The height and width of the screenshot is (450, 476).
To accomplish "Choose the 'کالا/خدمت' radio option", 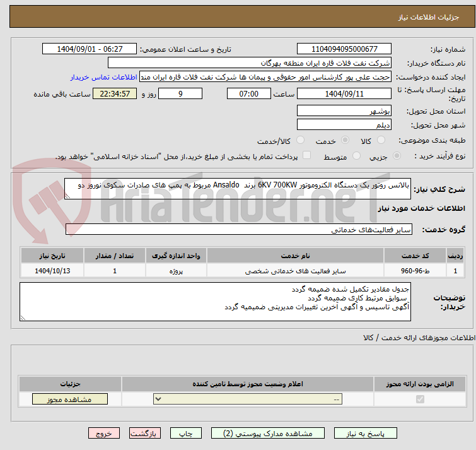I will click(300, 140).
